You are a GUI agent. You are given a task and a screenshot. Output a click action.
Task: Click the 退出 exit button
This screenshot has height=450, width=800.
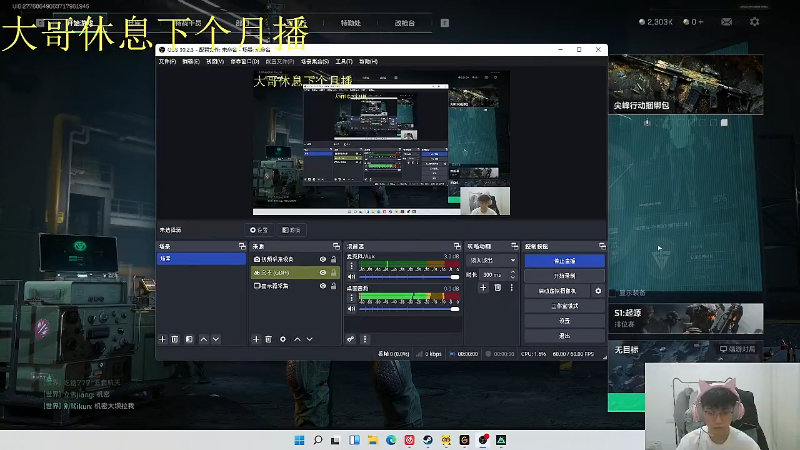coord(564,336)
